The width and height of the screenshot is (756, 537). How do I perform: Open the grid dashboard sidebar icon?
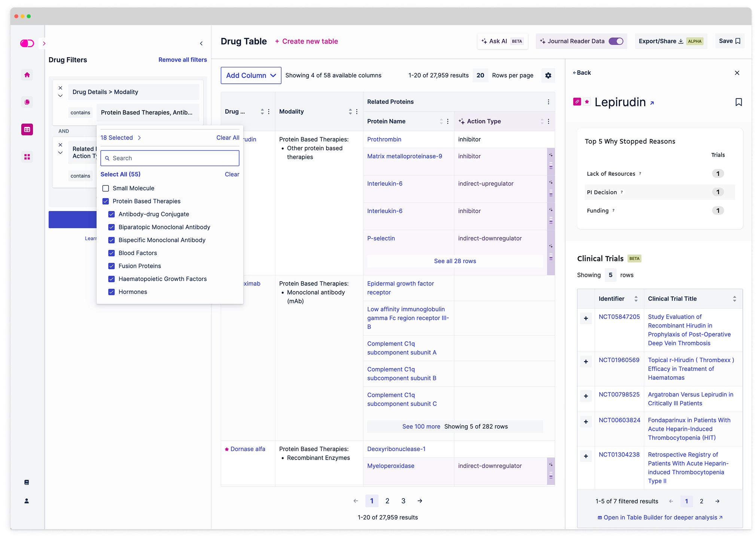point(27,157)
